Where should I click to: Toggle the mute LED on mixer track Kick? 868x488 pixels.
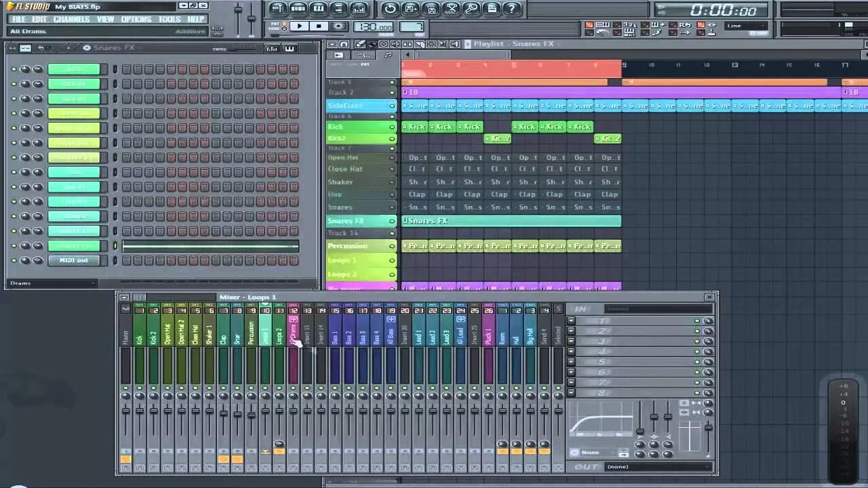140,388
